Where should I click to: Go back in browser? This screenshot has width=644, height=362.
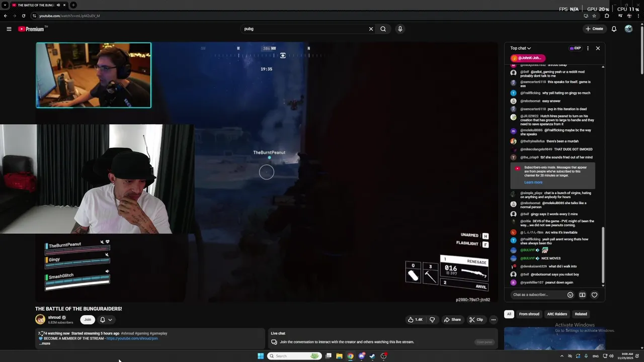click(6, 16)
